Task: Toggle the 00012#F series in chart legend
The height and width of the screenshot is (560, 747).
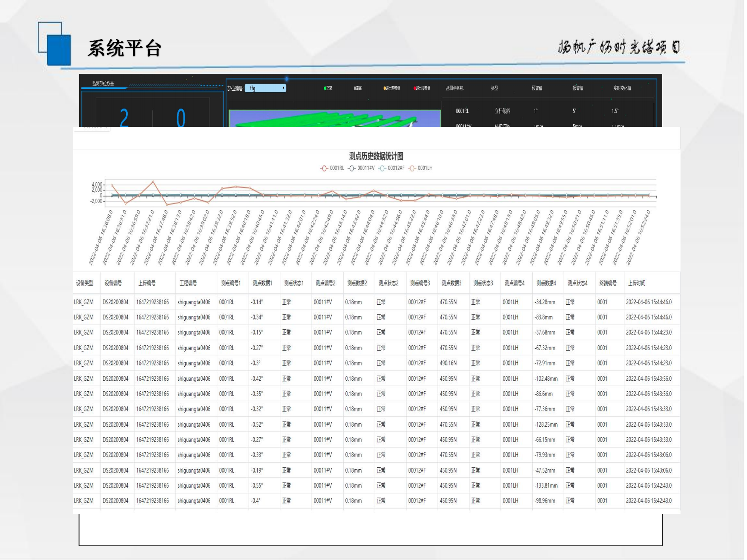Action: point(391,168)
